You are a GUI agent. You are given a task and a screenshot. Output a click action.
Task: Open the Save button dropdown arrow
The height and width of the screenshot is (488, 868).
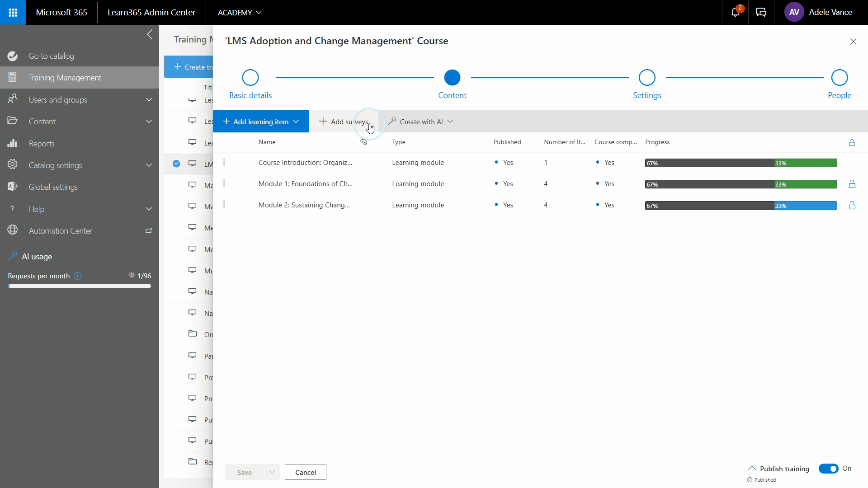click(272, 472)
